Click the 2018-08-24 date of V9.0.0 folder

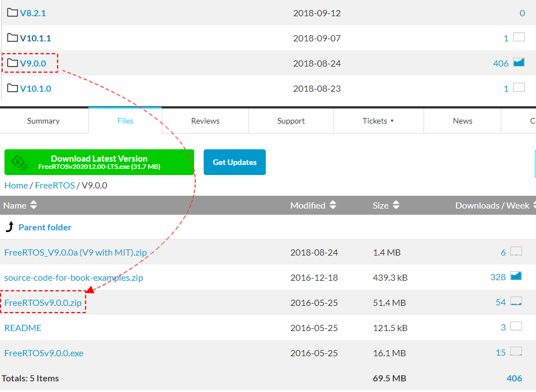tap(317, 64)
